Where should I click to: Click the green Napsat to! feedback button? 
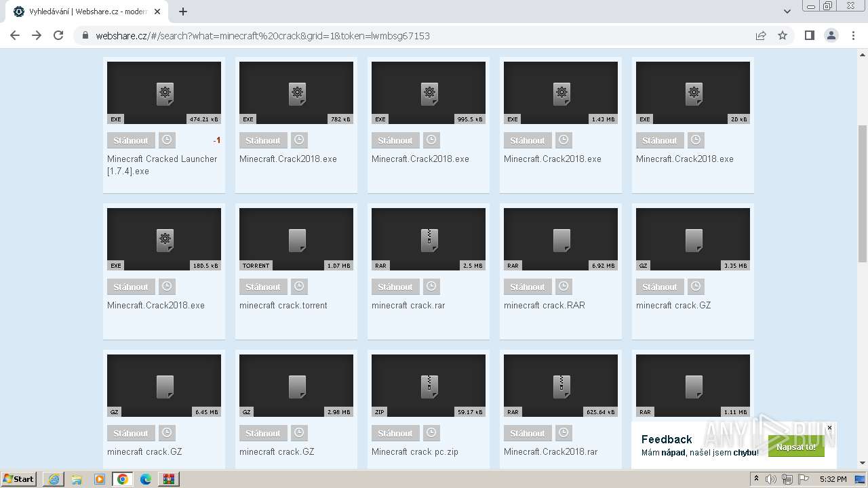click(796, 447)
